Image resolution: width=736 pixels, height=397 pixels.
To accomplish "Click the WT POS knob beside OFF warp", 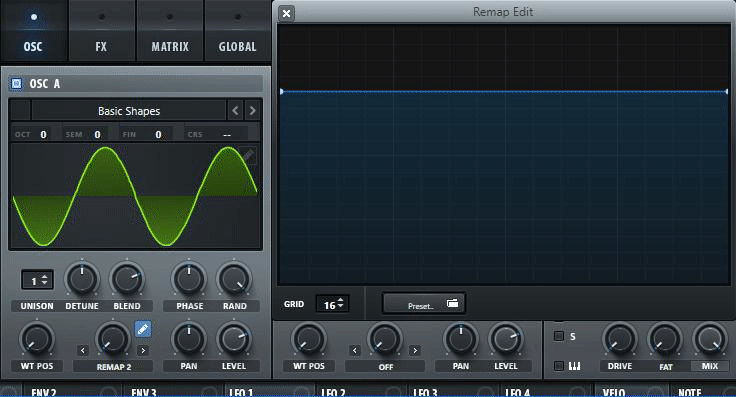I will pos(308,339).
